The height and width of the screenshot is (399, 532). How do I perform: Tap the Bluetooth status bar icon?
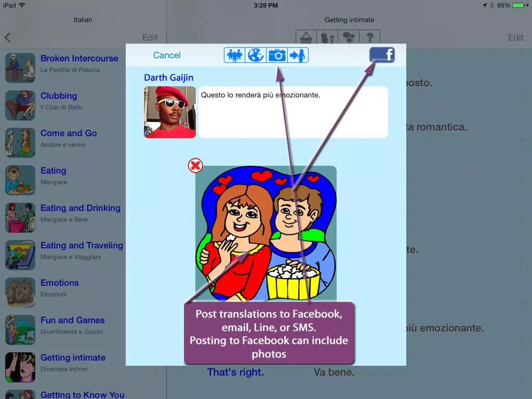click(x=491, y=5)
